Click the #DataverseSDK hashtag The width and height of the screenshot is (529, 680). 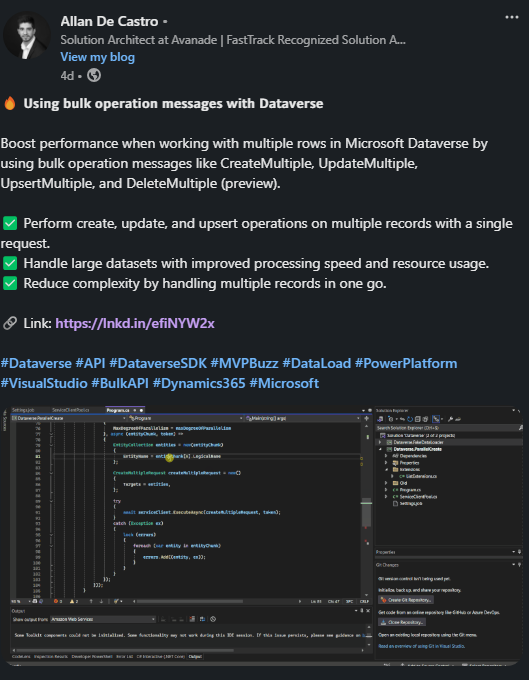[158, 363]
